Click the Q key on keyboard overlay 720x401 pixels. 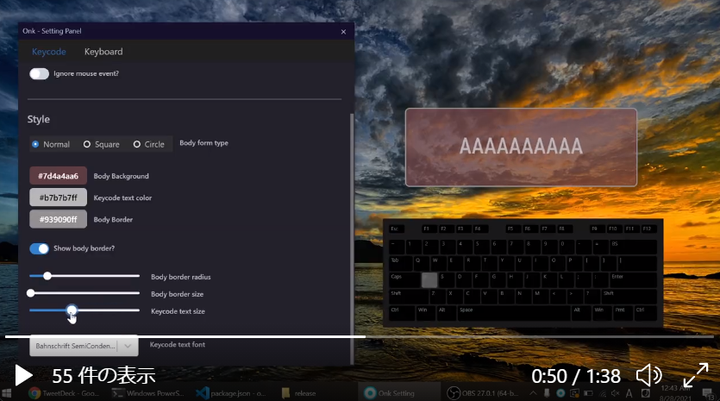[x=422, y=263]
